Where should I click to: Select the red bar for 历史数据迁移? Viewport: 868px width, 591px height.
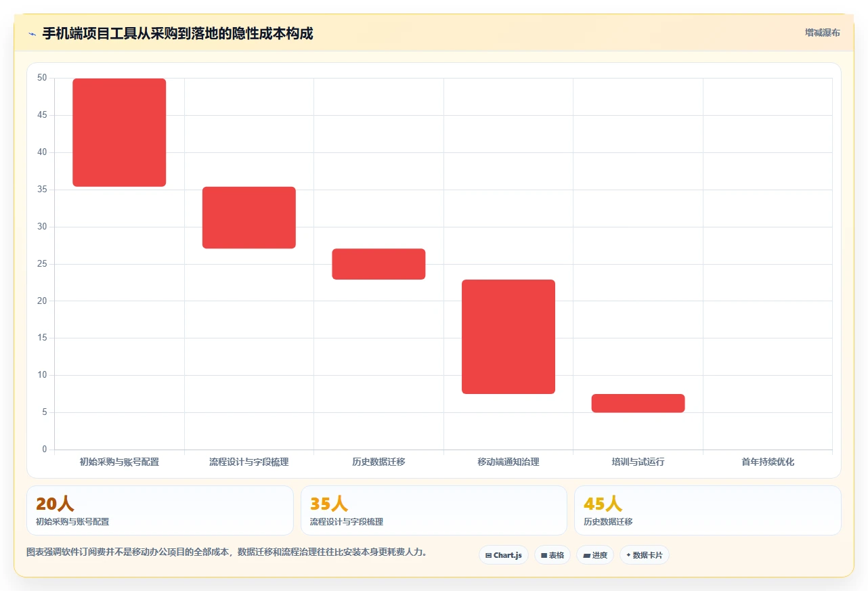tap(378, 264)
